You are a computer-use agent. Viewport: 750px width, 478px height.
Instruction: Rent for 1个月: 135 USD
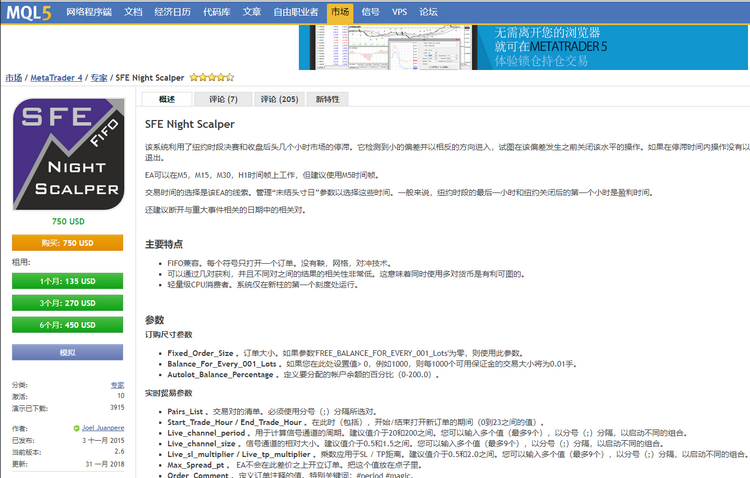tap(67, 281)
